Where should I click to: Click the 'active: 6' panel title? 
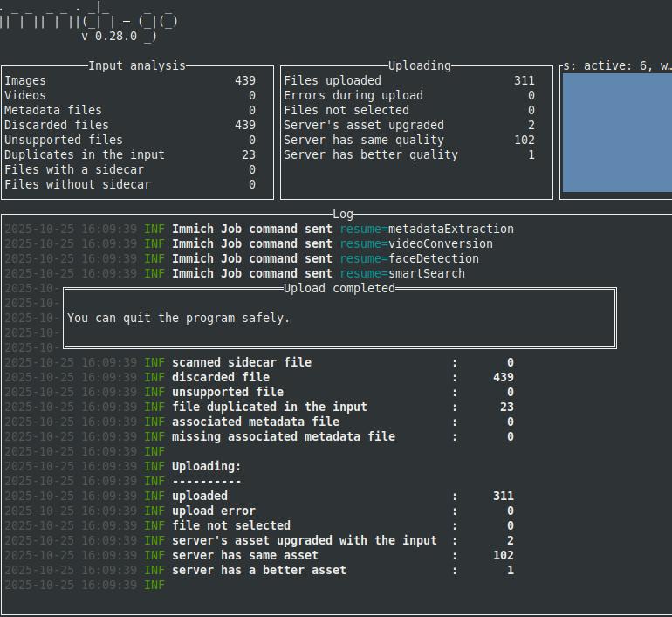617,65
